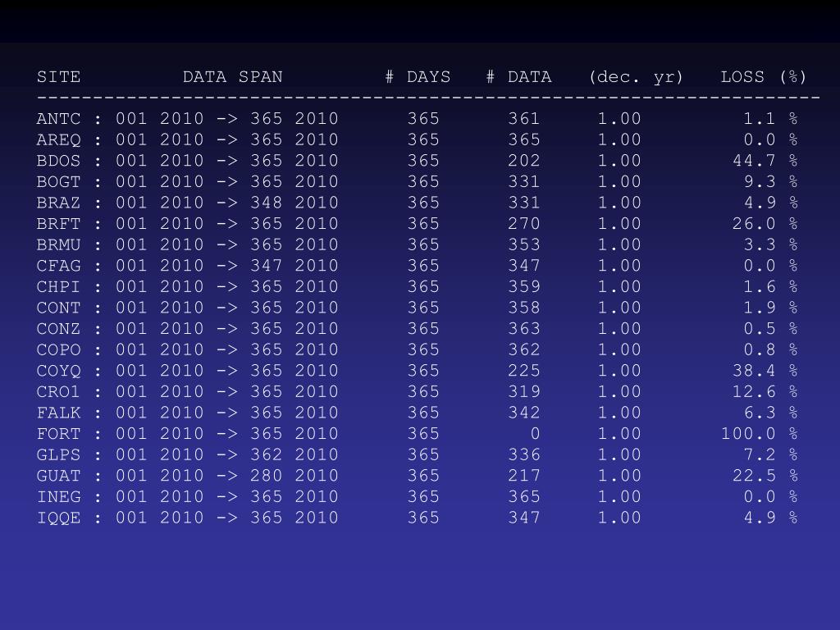Image resolution: width=840 pixels, height=630 pixels.
Task: Select site name CONZ
Action: tap(58, 328)
